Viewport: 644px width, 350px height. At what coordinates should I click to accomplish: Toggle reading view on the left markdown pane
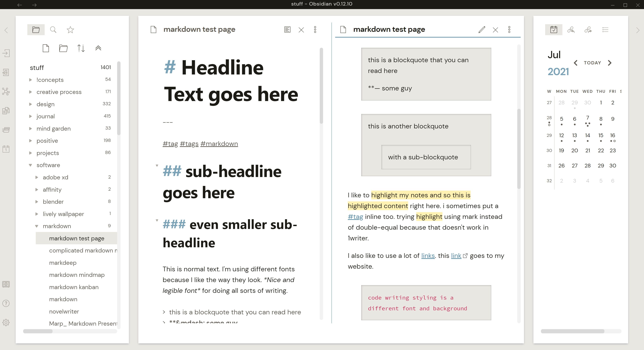click(x=287, y=29)
